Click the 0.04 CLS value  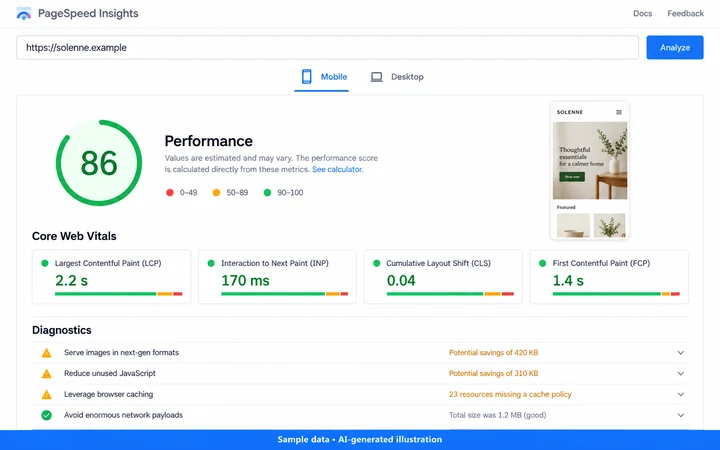point(401,280)
